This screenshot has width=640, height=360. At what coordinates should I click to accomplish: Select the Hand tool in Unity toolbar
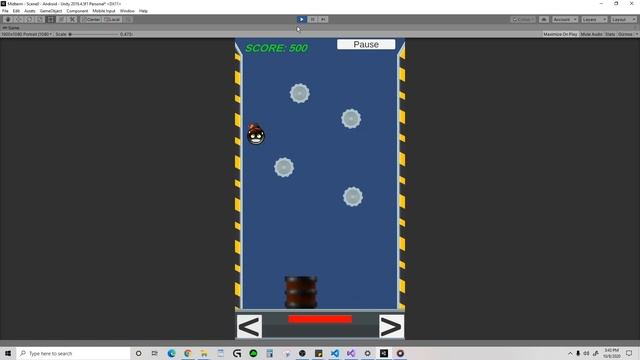[x=8, y=19]
